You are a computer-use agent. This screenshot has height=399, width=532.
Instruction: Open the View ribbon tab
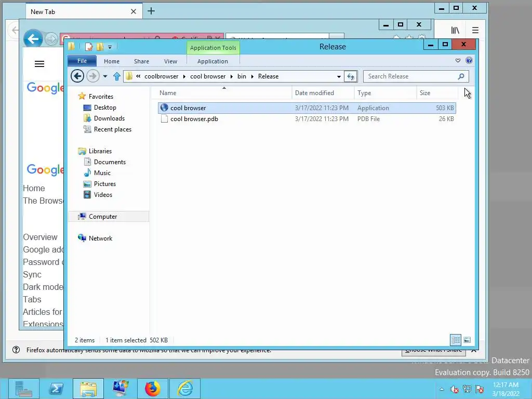click(170, 61)
